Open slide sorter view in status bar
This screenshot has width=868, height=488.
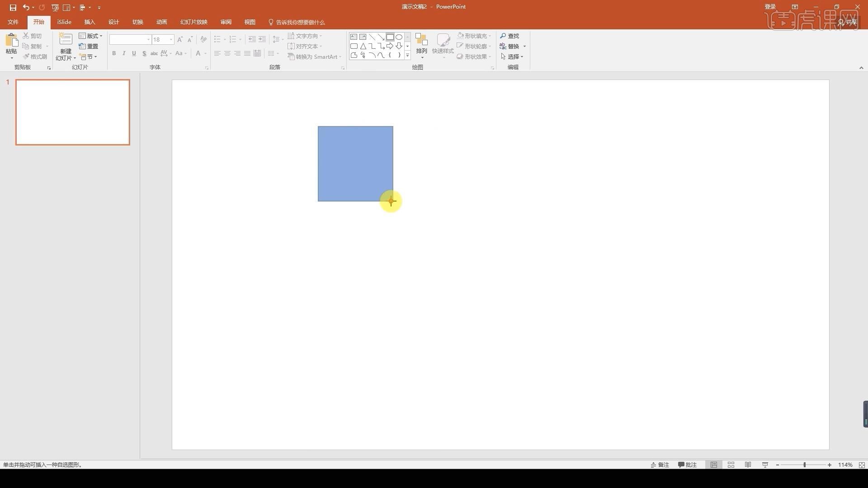pyautogui.click(x=731, y=465)
